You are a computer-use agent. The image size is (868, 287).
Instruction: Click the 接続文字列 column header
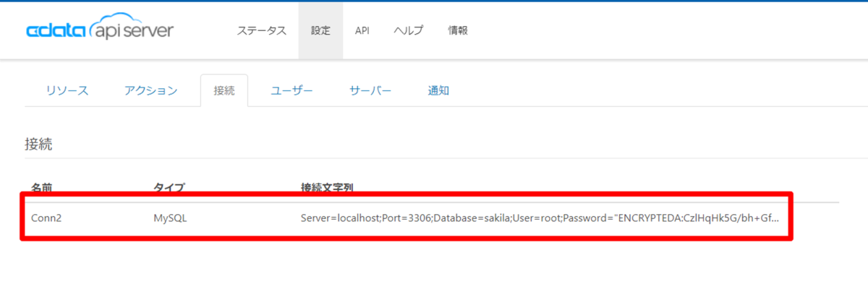(327, 187)
